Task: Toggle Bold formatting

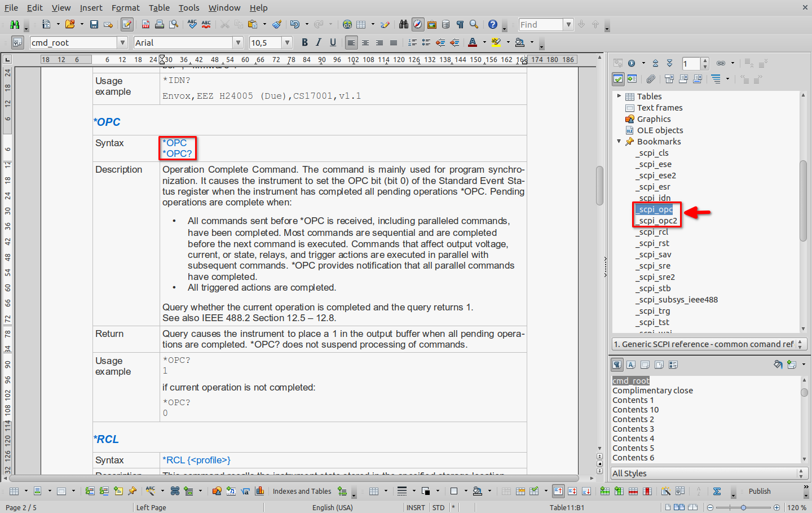Action: pyautogui.click(x=304, y=42)
